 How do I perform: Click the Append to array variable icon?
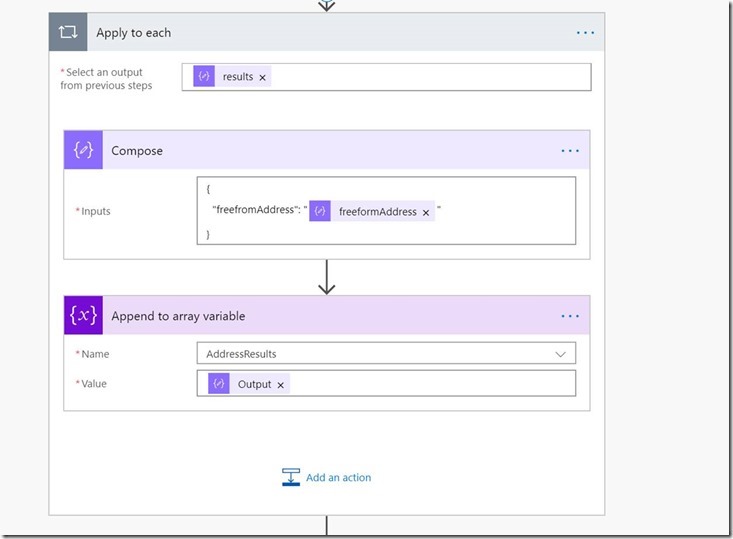(x=83, y=316)
